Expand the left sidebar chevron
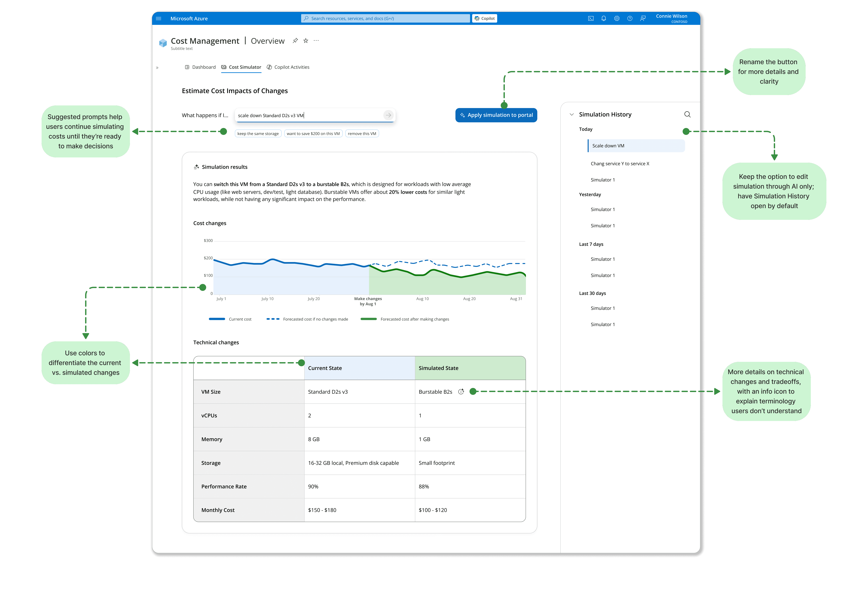 point(157,68)
